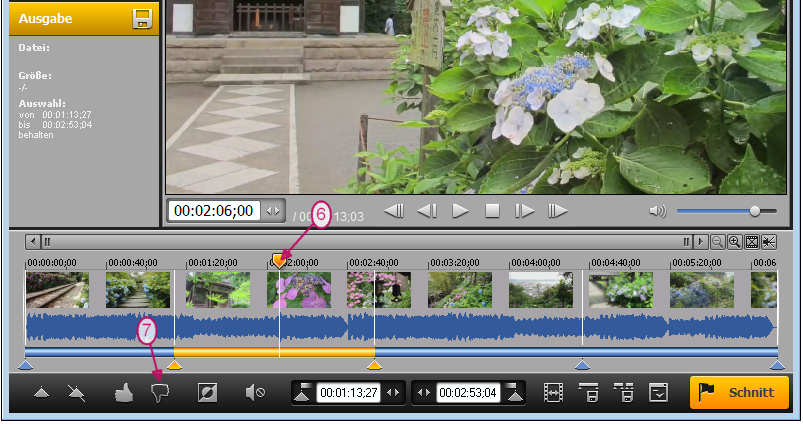Click hillside flowers thumbnail at 00:03:20;00

(460, 290)
